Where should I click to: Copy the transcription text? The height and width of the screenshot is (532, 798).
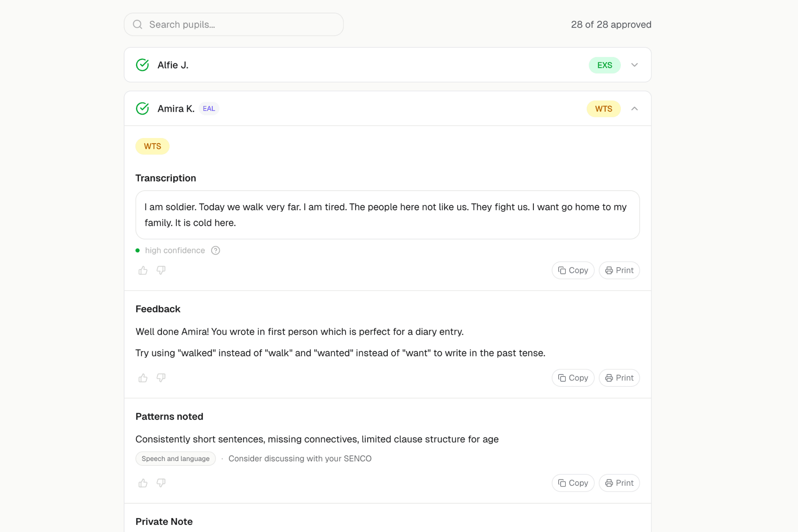[x=573, y=270]
